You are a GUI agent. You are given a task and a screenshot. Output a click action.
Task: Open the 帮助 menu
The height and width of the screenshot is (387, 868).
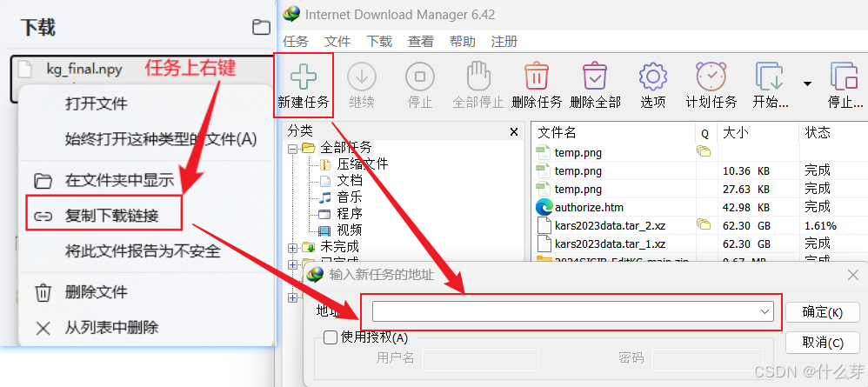462,42
